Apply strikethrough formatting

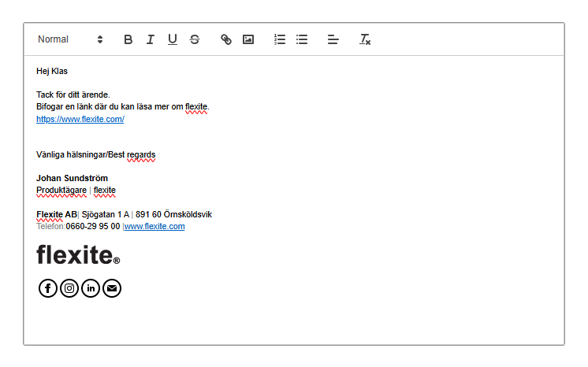click(x=194, y=39)
